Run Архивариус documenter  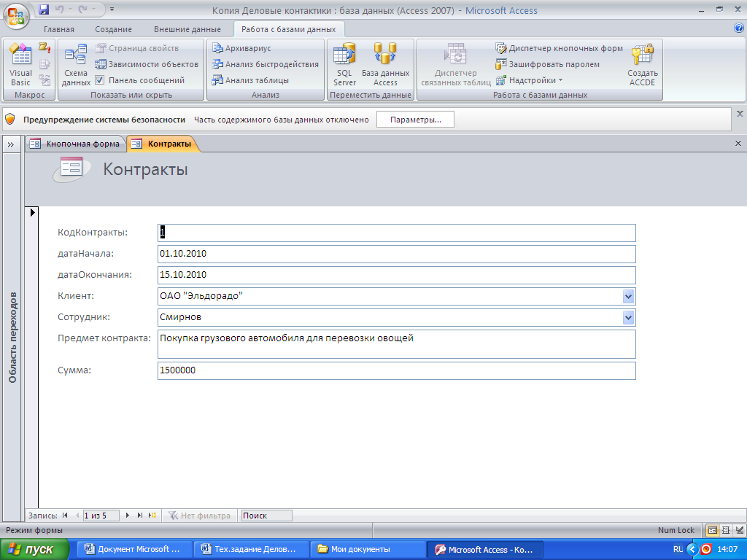click(241, 48)
